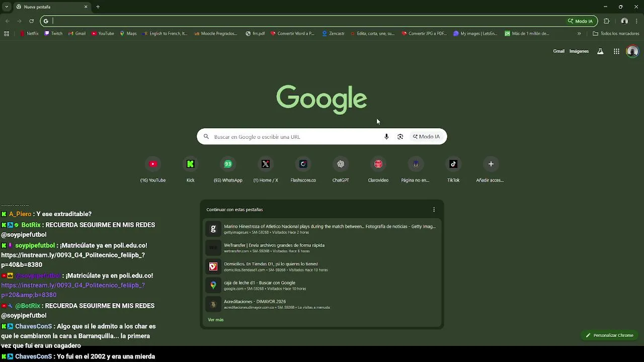Screen dimensions: 644x362
Task: Open the 'My images | LetsEn...' bookmark
Action: click(x=475, y=34)
